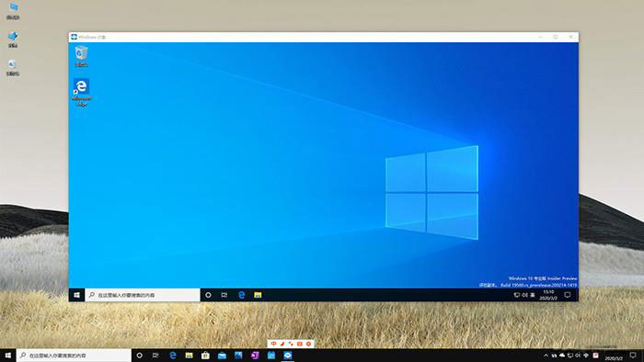
Task: Click the Windows Sandbox title bar icon
Action: point(74,37)
